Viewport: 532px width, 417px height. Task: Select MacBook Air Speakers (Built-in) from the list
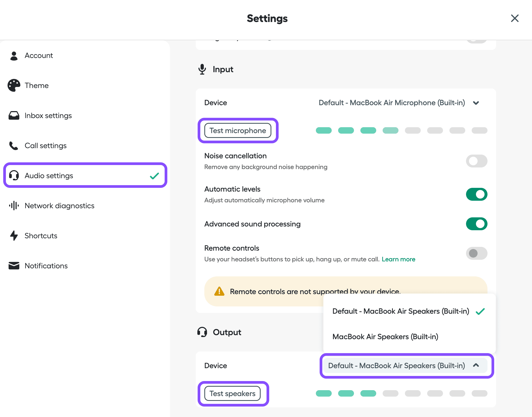coord(385,336)
